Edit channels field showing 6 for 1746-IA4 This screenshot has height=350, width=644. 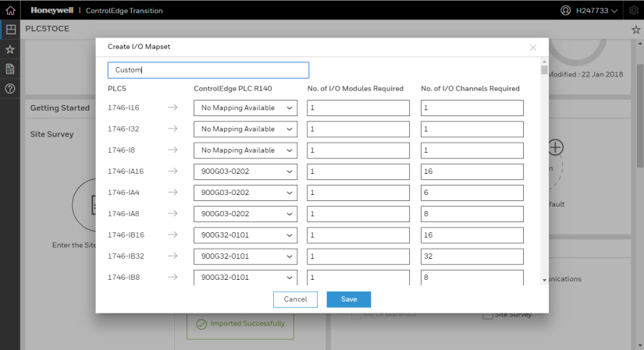pyautogui.click(x=472, y=193)
